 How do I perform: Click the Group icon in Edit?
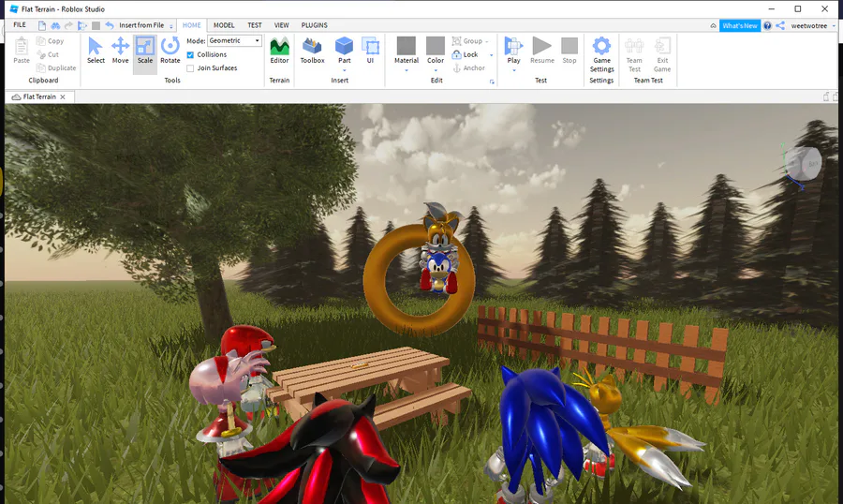coord(456,41)
